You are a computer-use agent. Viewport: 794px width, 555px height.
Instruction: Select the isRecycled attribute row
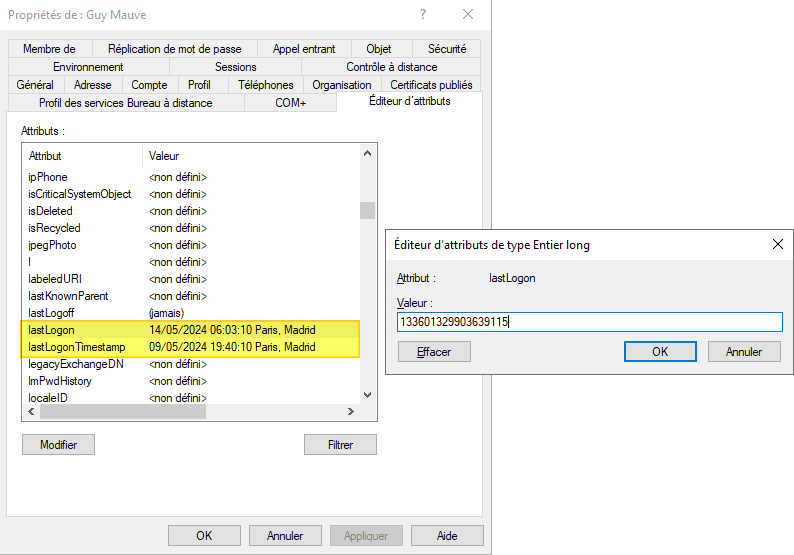(x=191, y=228)
